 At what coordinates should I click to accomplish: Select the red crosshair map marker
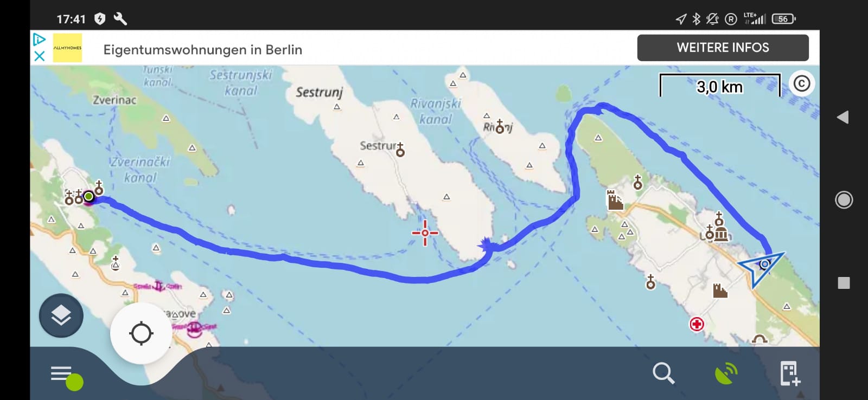(425, 233)
